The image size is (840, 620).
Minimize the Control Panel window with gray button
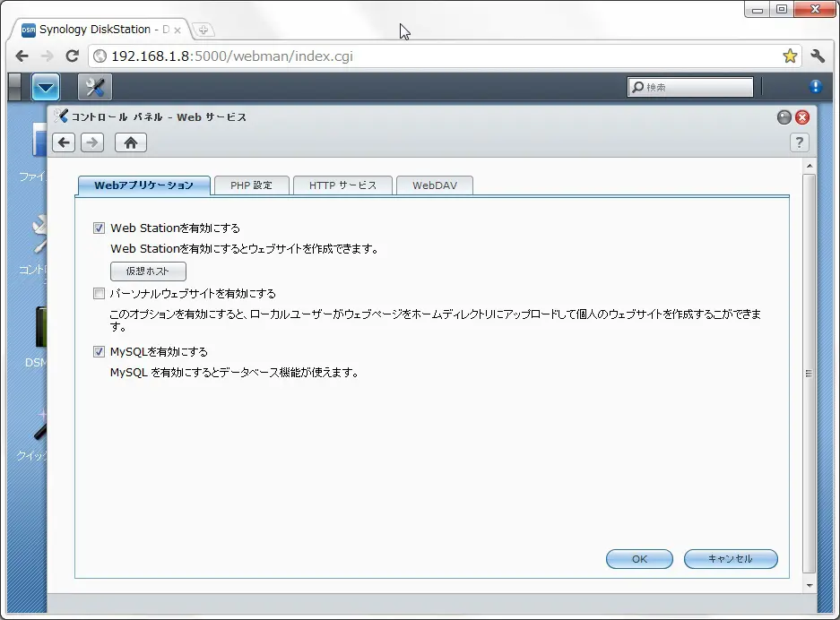784,117
